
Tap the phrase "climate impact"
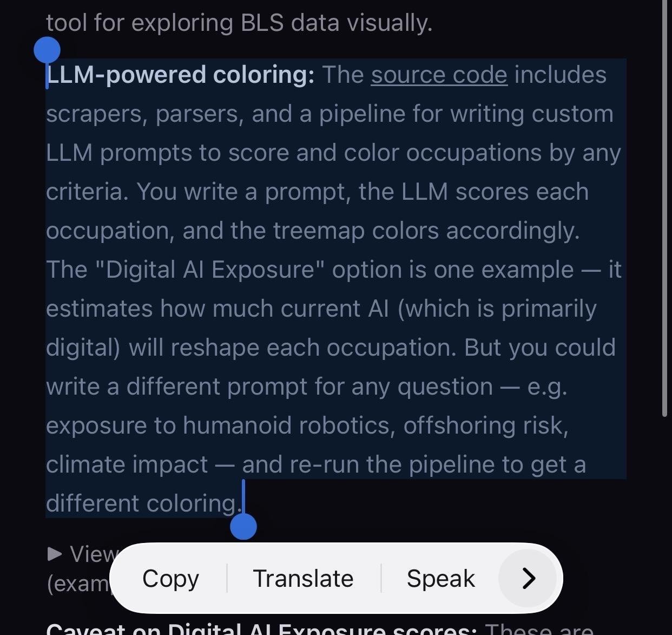coord(127,464)
